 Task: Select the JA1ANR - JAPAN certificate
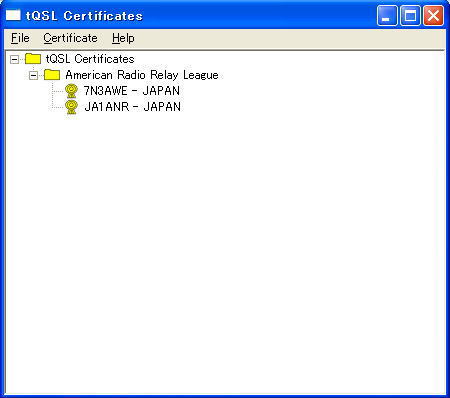click(x=133, y=107)
